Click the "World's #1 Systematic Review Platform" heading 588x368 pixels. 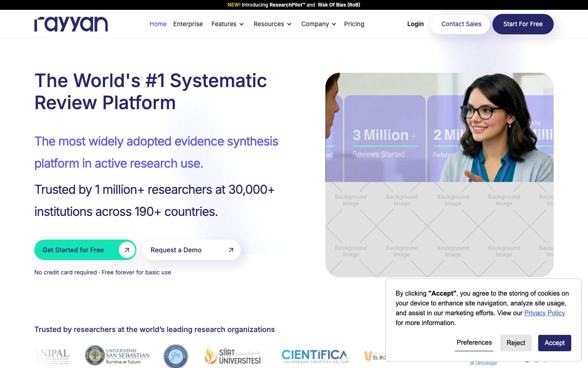(151, 92)
